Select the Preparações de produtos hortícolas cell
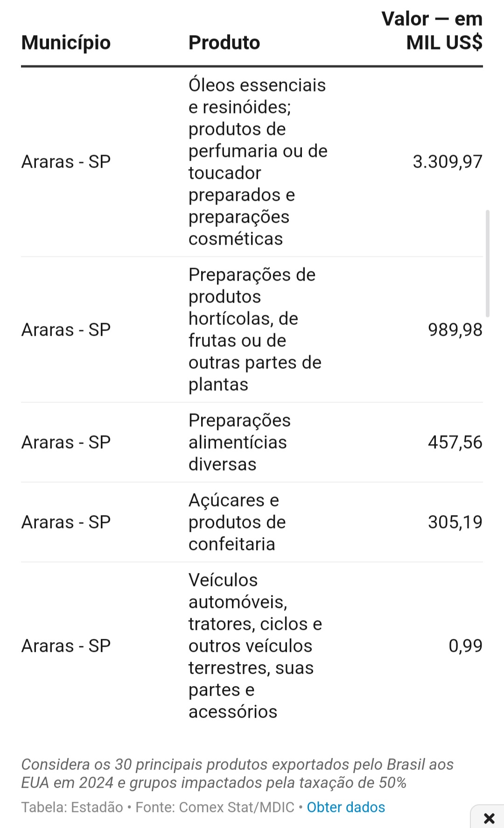Screen dimensions: 504x828 point(255,330)
